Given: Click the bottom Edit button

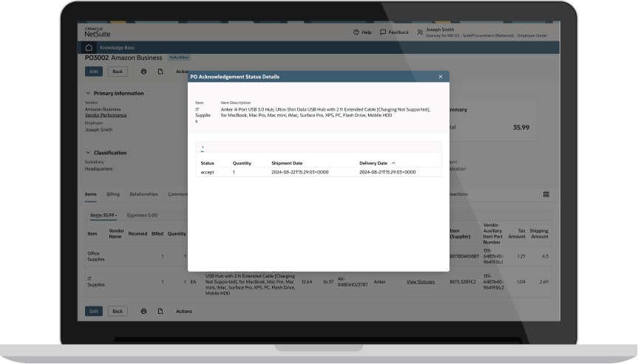Looking at the screenshot, I should click(94, 311).
